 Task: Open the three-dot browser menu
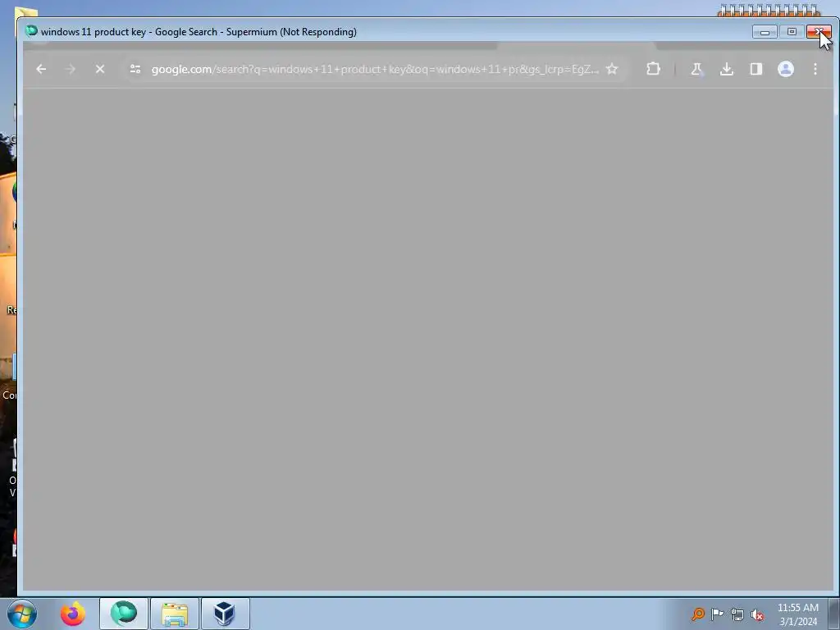[x=815, y=69]
